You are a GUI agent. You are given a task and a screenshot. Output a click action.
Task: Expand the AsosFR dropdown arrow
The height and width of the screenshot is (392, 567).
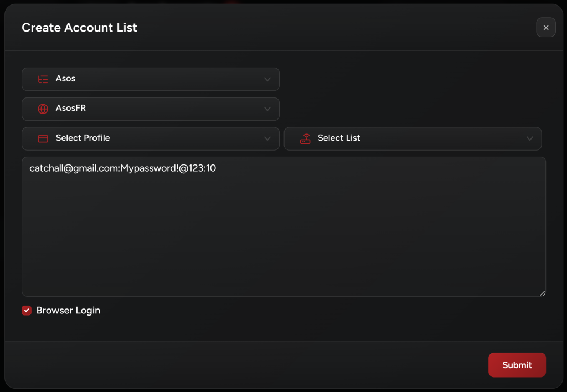267,109
